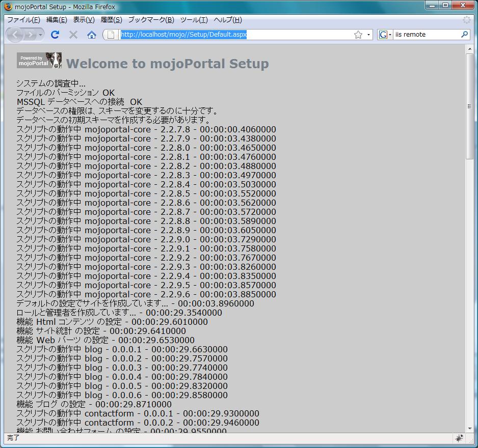This screenshot has height=448, width=478.
Task: Click the mojoportal-core 2.2.9.0 script line
Action: [146, 239]
